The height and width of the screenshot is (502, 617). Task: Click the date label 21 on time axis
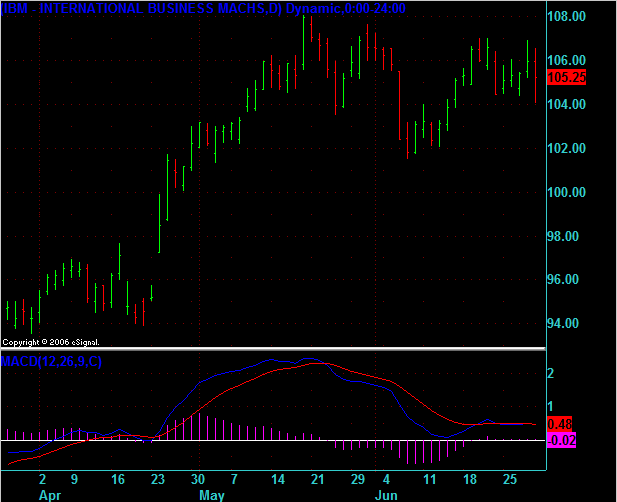(318, 479)
